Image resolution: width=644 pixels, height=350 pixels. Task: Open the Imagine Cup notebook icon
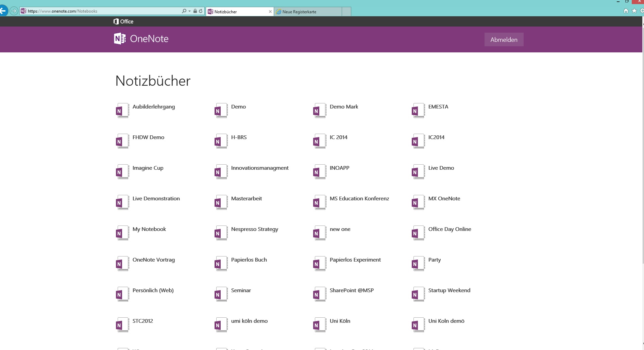122,171
